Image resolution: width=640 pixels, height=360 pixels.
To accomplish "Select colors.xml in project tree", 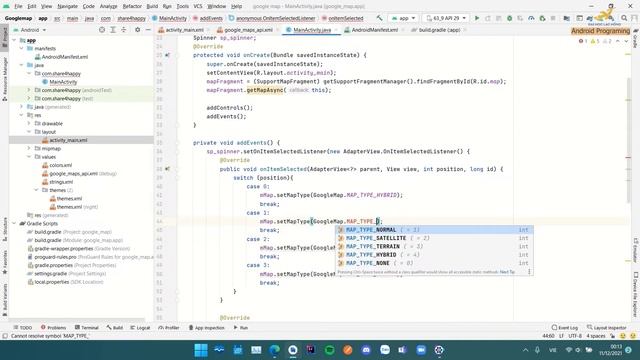I will (x=60, y=165).
